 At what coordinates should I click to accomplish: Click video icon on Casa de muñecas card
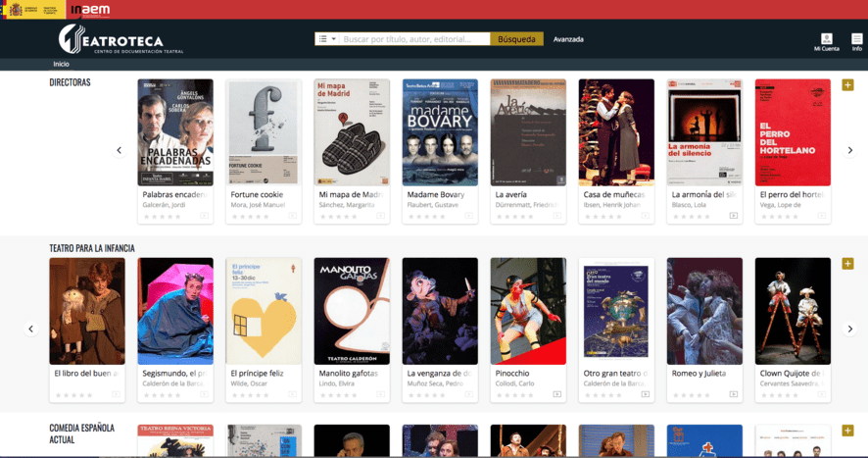click(646, 216)
